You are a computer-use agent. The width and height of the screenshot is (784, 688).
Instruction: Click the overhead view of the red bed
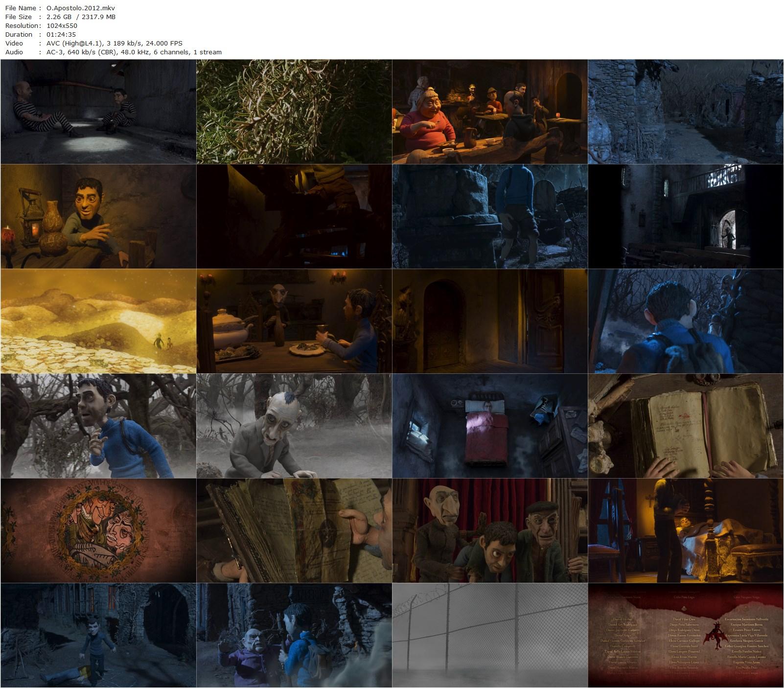pos(489,426)
